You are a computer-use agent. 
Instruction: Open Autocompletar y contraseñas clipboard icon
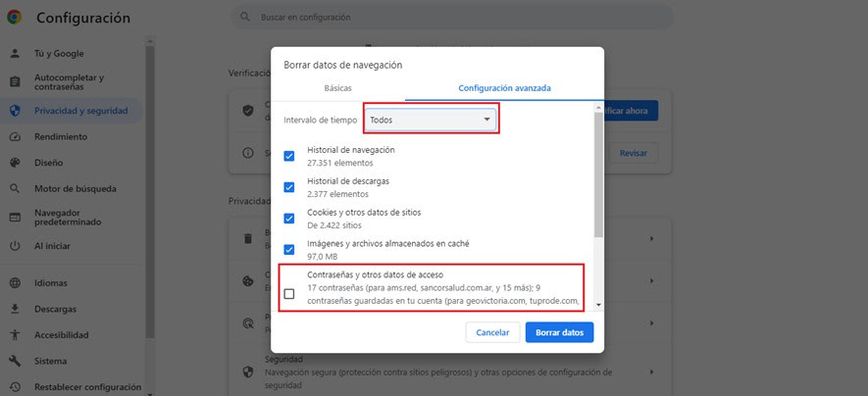coord(15,82)
